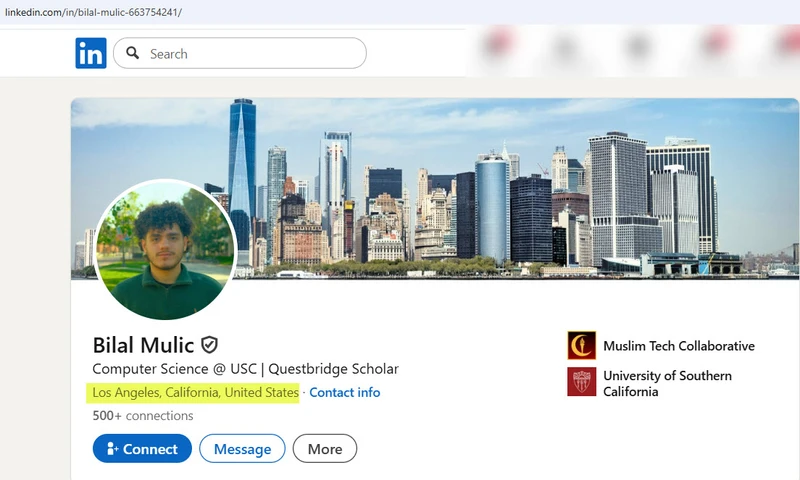The height and width of the screenshot is (480, 800).
Task: Click the highlighted Los Angeles location text
Action: point(193,393)
